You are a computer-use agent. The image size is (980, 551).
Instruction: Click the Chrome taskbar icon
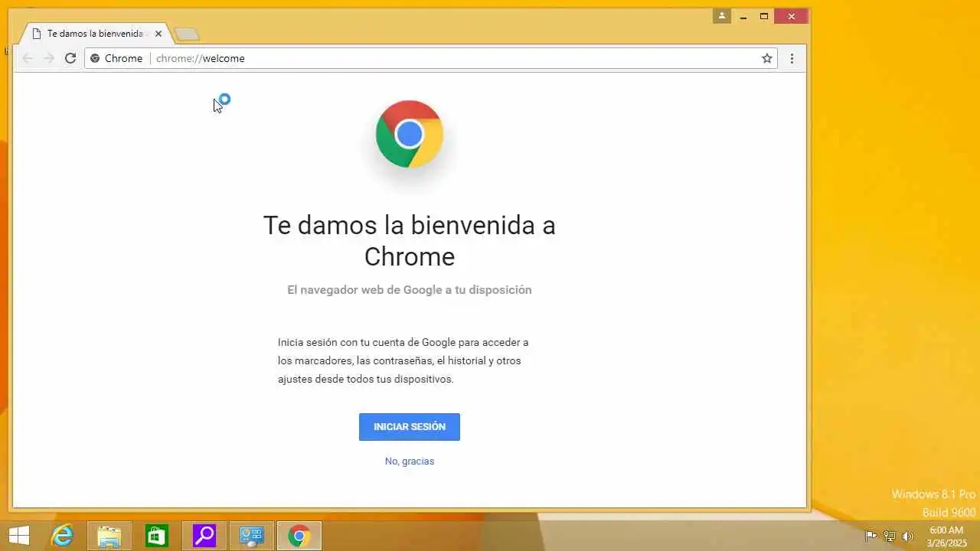tap(299, 536)
